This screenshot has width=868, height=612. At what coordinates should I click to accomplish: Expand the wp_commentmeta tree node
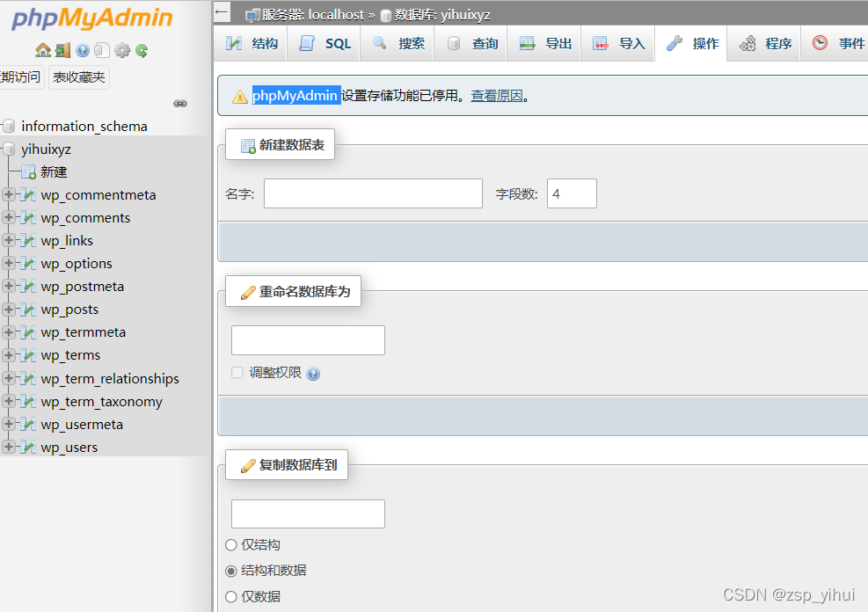pos(8,194)
